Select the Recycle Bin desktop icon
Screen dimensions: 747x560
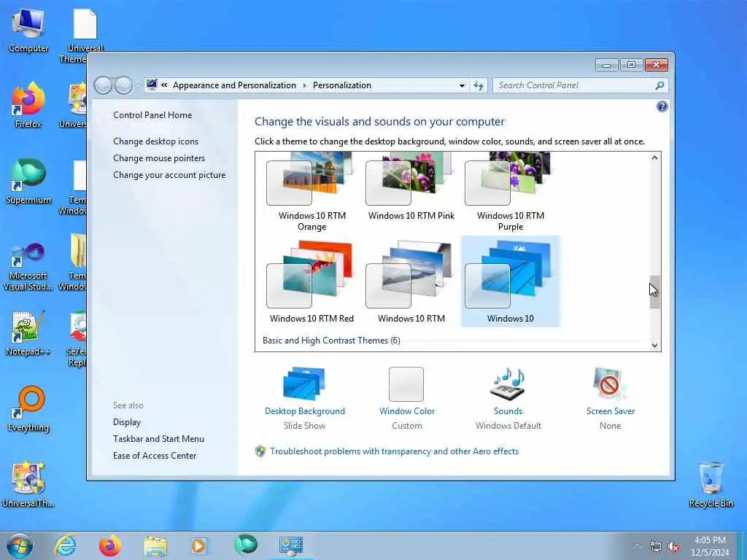click(711, 484)
